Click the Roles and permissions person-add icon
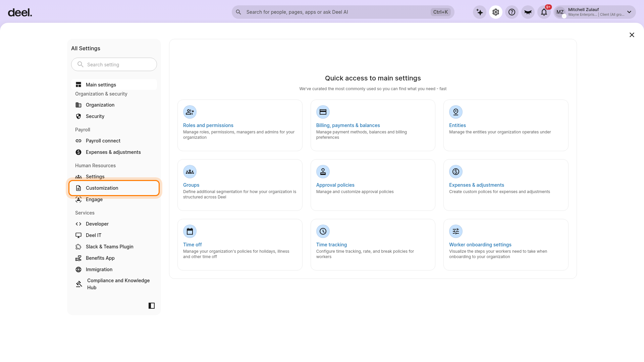644x362 pixels. (x=190, y=112)
